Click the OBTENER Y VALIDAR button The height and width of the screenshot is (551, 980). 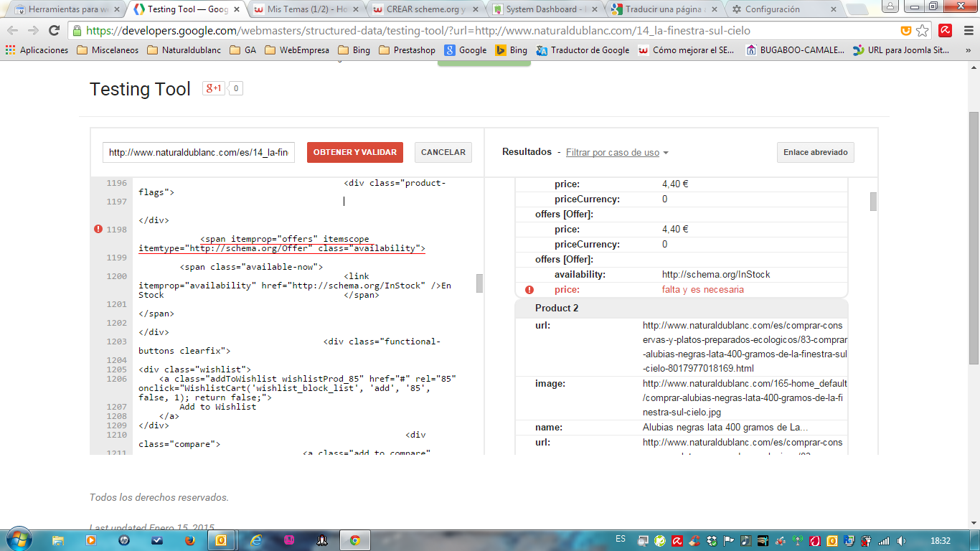pyautogui.click(x=355, y=152)
